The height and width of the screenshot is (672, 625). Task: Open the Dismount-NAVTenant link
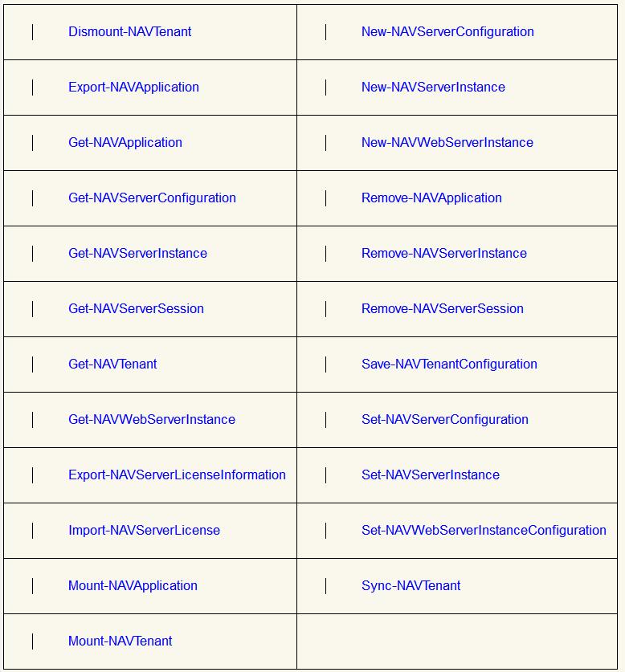[129, 32]
